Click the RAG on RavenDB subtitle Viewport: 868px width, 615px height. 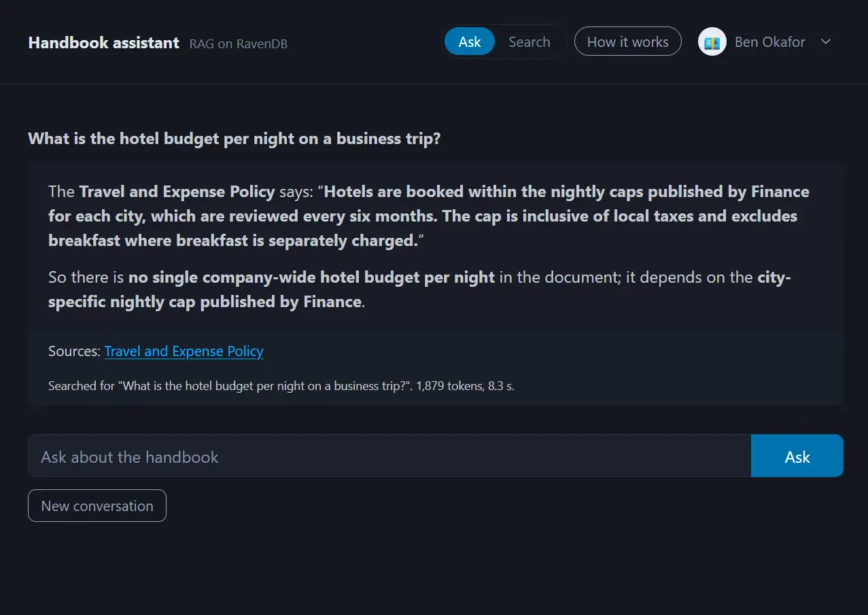pos(238,44)
